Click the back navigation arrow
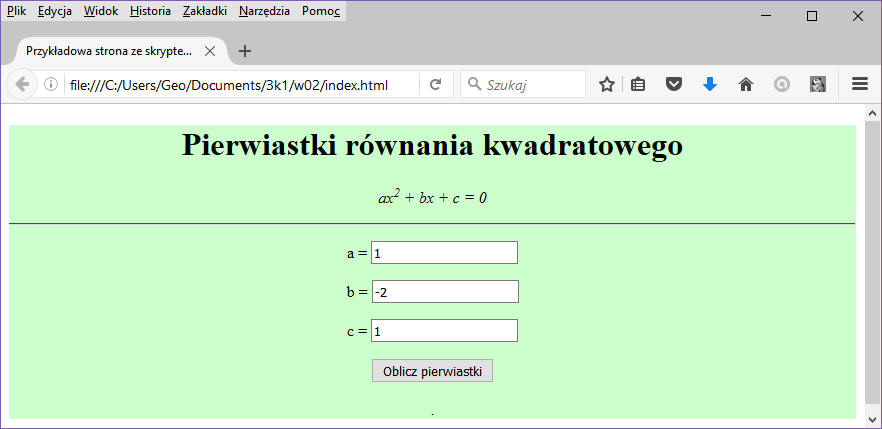 (x=23, y=85)
